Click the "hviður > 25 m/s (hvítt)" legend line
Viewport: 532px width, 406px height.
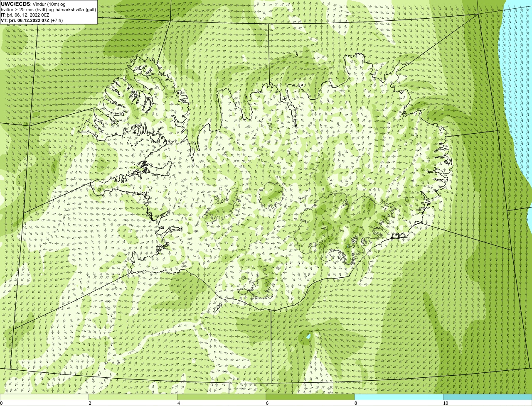[x=49, y=10]
